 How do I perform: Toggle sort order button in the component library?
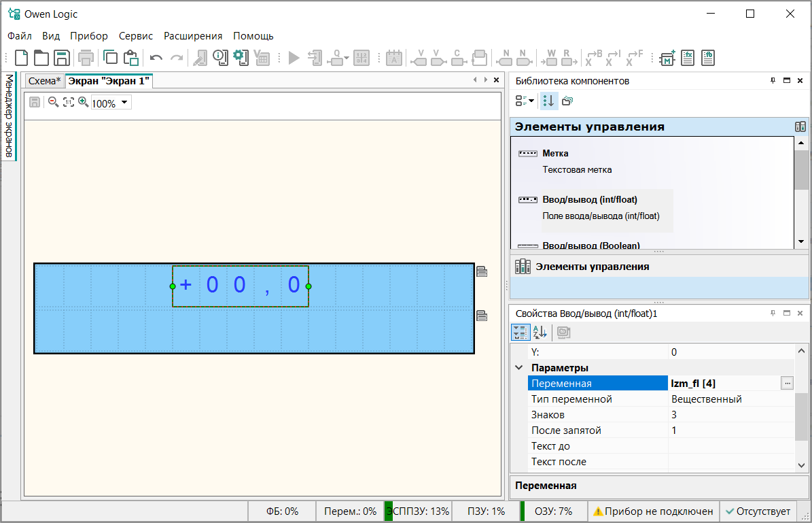pos(548,101)
